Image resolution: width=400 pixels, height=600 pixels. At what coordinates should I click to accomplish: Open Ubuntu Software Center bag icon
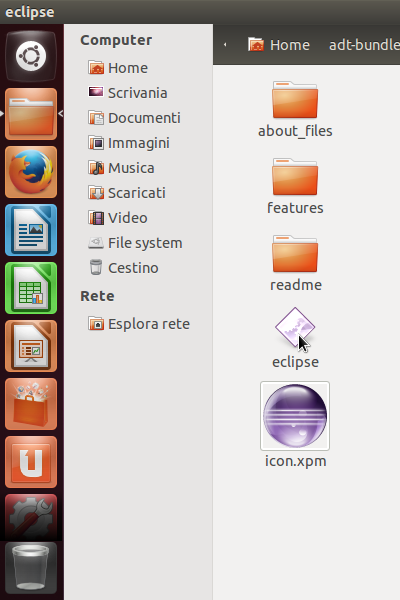31,404
